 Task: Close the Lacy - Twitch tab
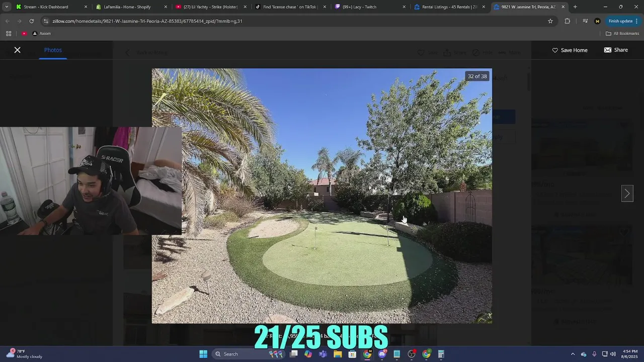[404, 7]
